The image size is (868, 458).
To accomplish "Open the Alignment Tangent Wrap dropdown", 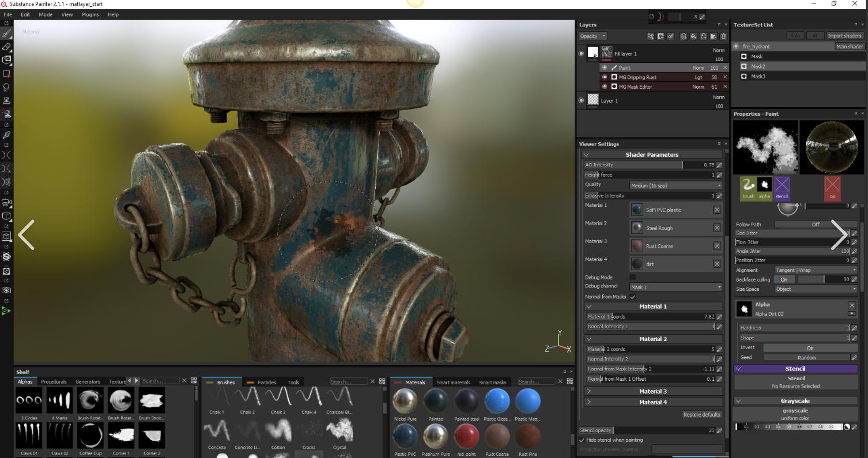I will pyautogui.click(x=815, y=270).
